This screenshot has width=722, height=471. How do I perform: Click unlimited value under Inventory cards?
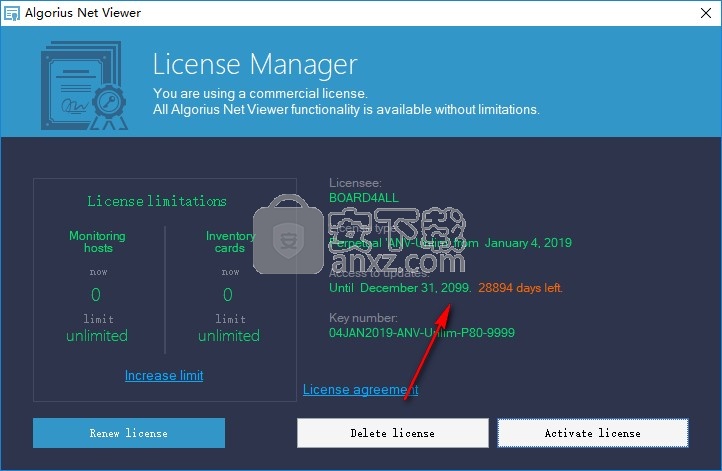point(229,336)
